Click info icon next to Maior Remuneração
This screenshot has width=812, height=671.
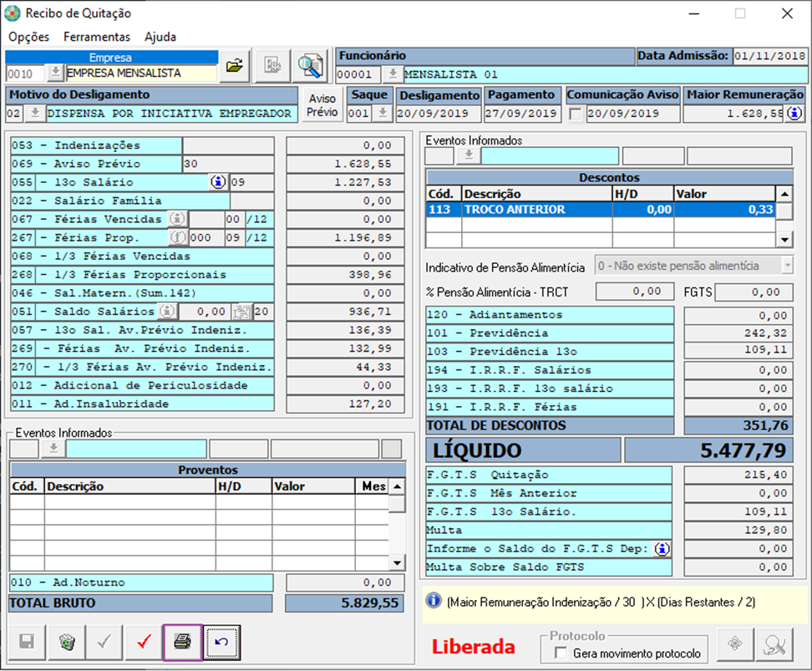pos(795,113)
